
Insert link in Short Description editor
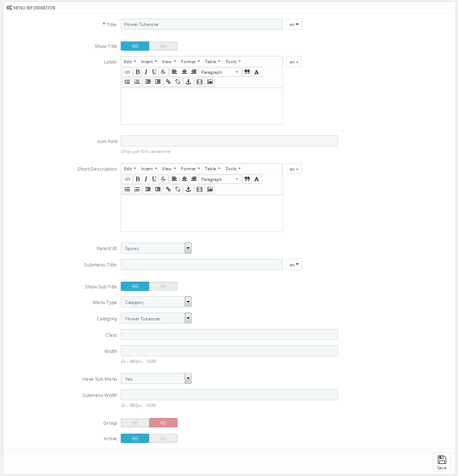tap(168, 189)
